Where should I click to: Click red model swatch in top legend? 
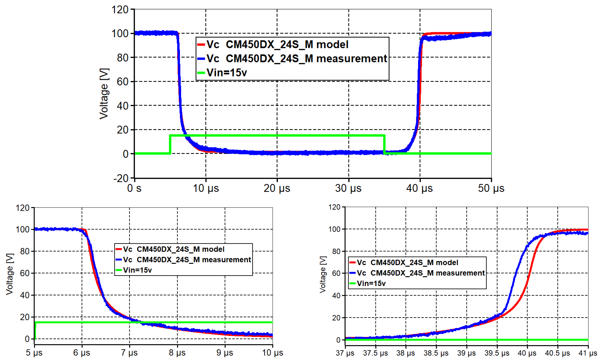201,45
